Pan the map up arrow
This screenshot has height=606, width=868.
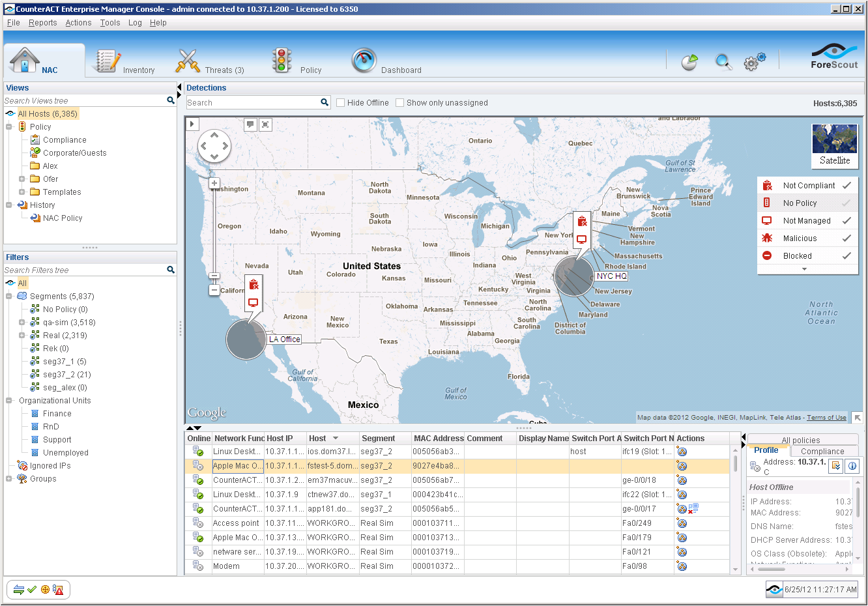pyautogui.click(x=214, y=136)
